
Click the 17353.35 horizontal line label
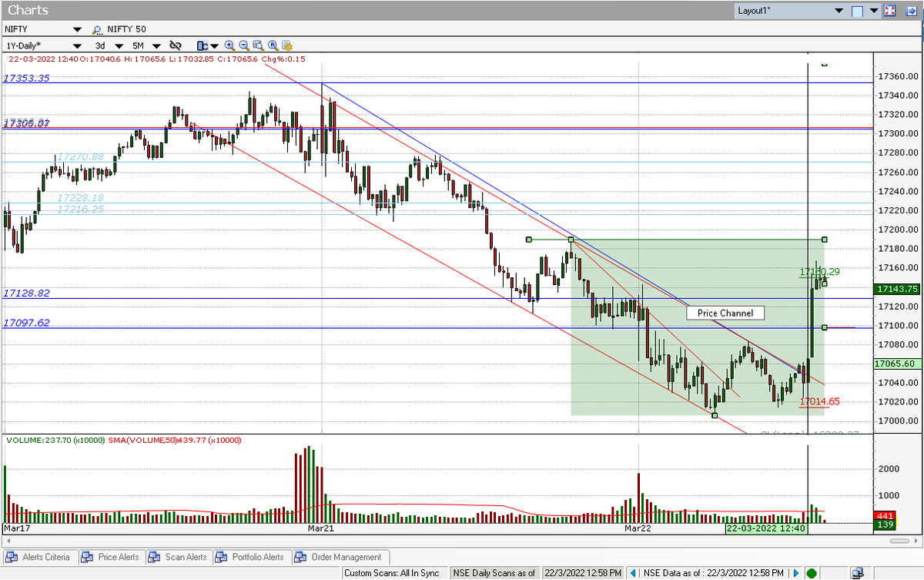26,78
